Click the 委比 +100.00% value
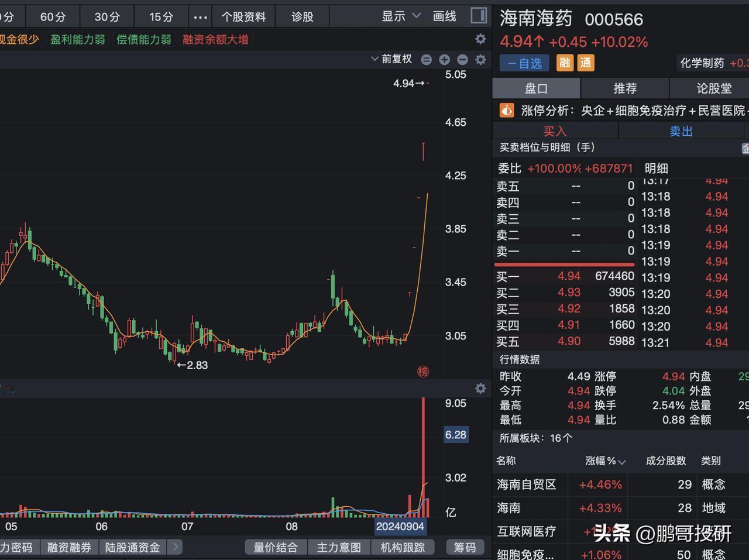749x560 pixels. point(554,169)
